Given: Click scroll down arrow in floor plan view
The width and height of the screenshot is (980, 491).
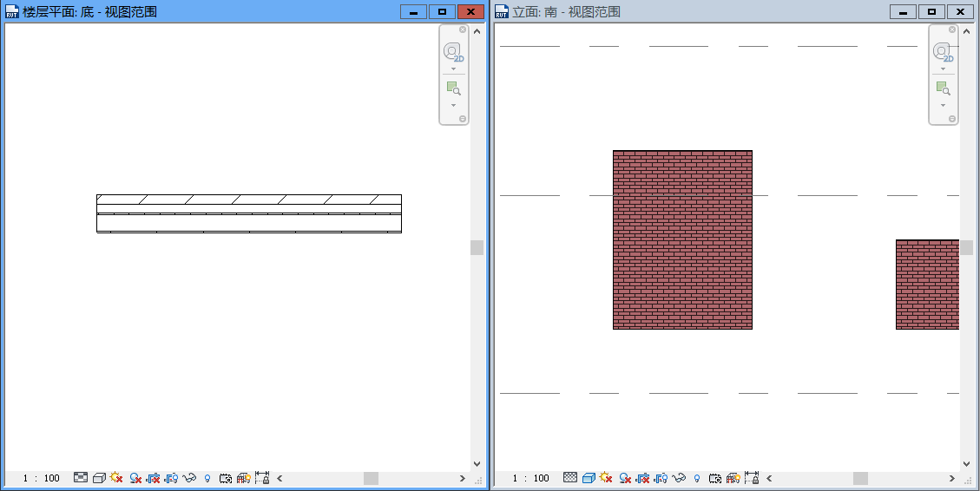Looking at the screenshot, I should click(477, 464).
